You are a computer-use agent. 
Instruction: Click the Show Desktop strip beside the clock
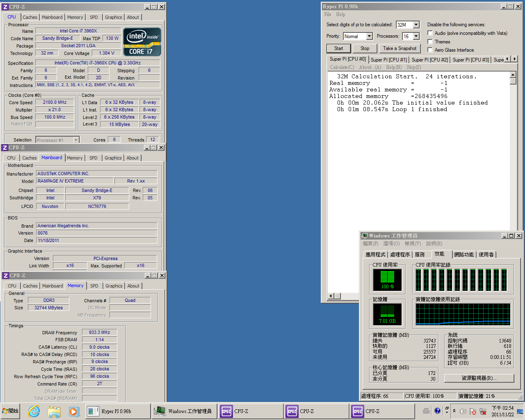click(520, 411)
